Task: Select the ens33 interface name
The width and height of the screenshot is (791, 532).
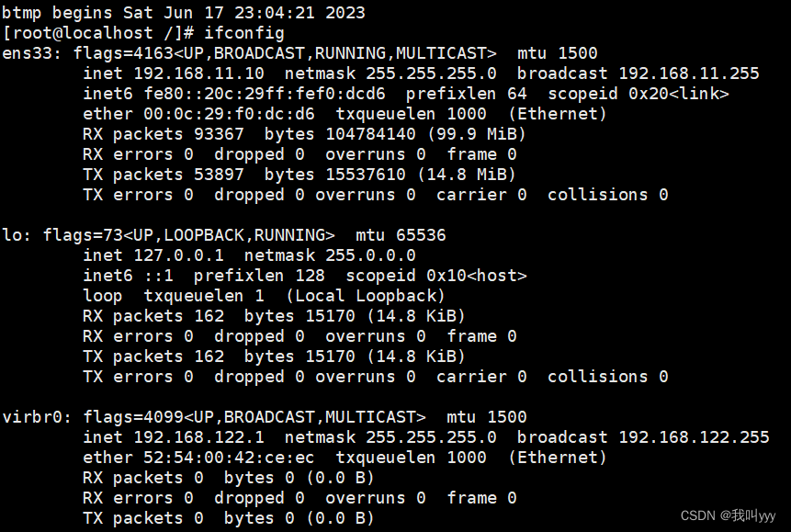Action: pyautogui.click(x=27, y=53)
